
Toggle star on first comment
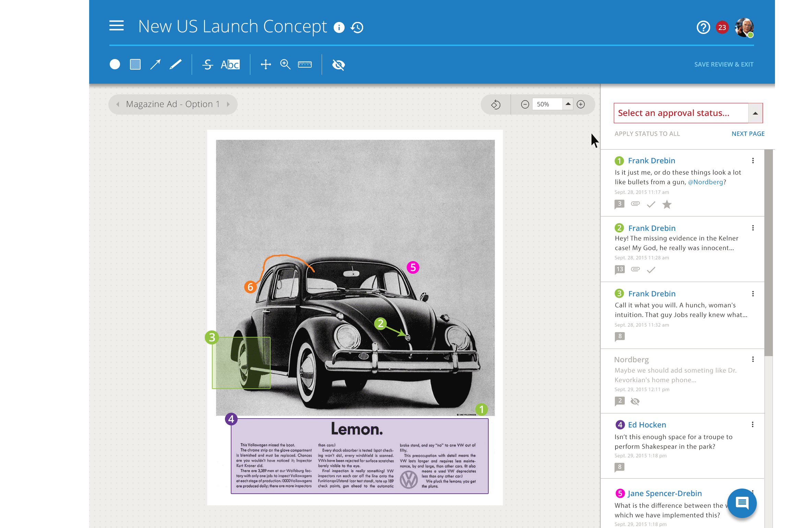[667, 205]
